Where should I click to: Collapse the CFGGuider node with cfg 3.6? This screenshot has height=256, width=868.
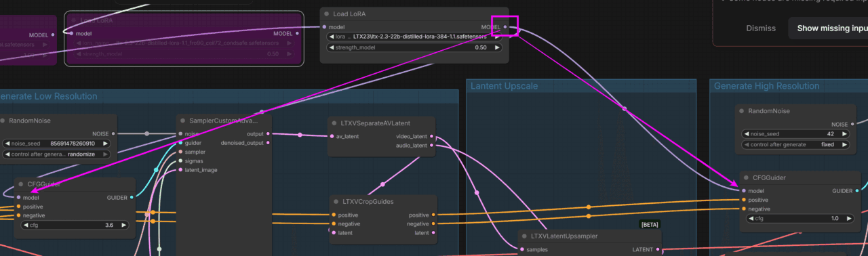[22, 184]
